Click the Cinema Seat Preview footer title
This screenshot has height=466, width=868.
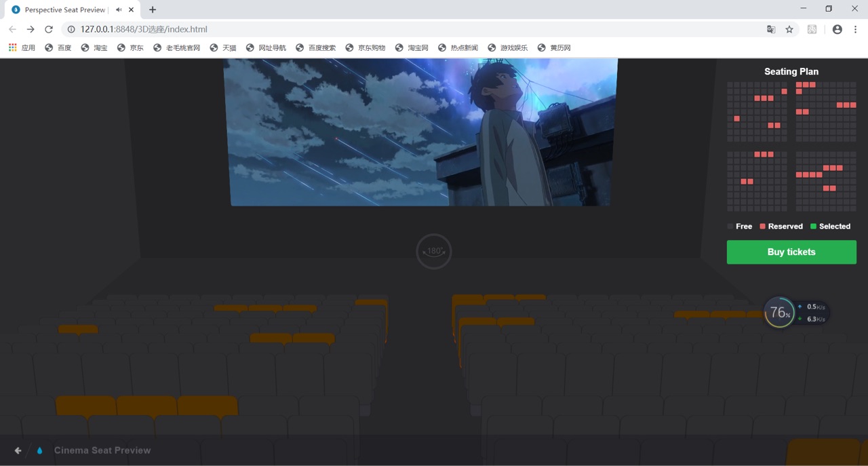click(x=102, y=450)
